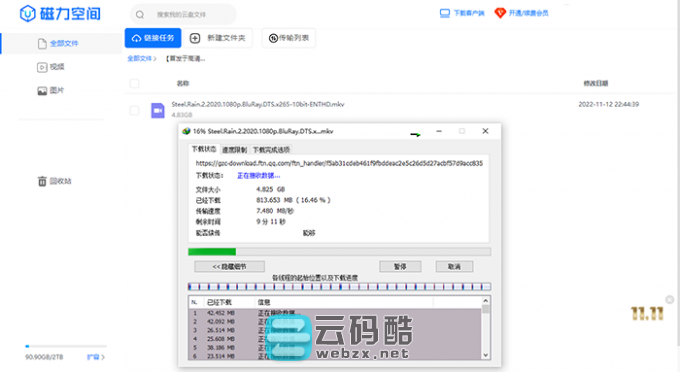Click 开通/续费会员 link
This screenshot has width=680, height=372.
pyautogui.click(x=528, y=13)
